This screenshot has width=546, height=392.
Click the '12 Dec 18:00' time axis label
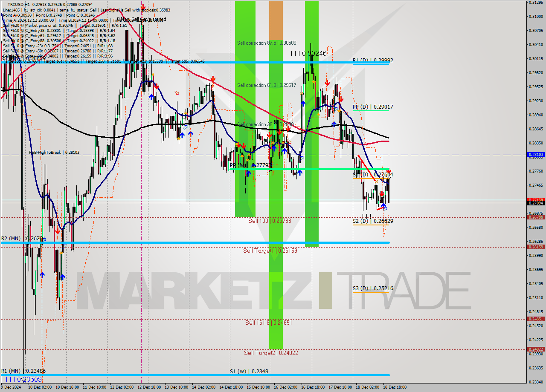[149, 387]
